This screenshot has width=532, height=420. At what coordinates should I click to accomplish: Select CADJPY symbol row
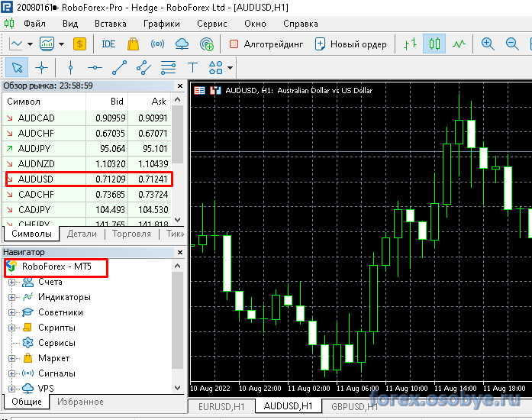pos(87,210)
